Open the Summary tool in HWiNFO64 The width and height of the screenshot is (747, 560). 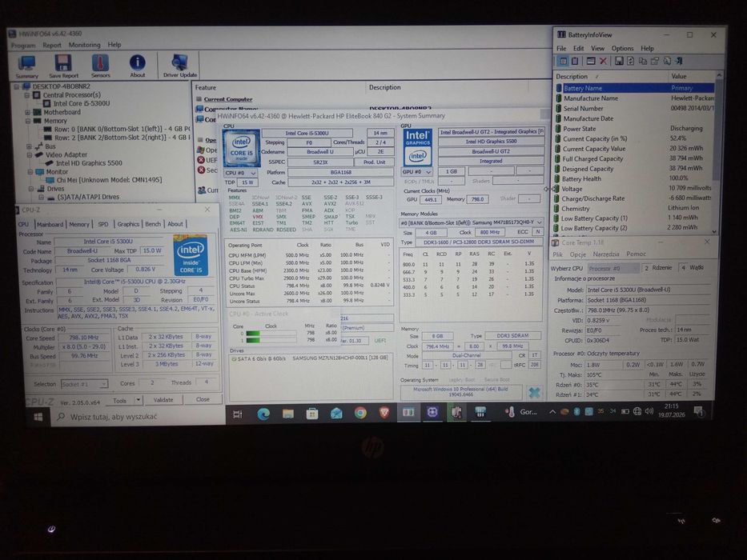[26, 66]
